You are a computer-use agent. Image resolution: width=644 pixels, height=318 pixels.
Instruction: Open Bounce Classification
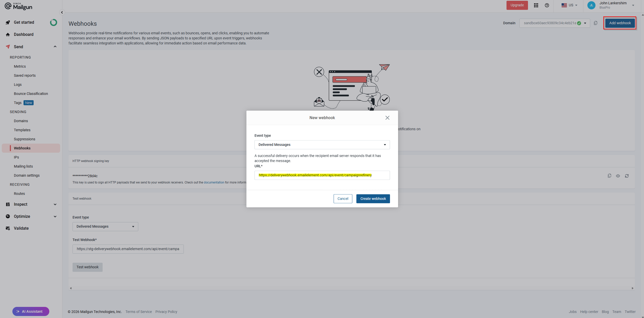(31, 94)
